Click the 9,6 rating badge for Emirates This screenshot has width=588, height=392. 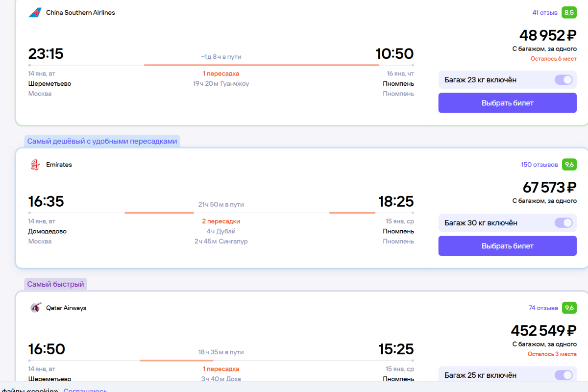tap(569, 165)
